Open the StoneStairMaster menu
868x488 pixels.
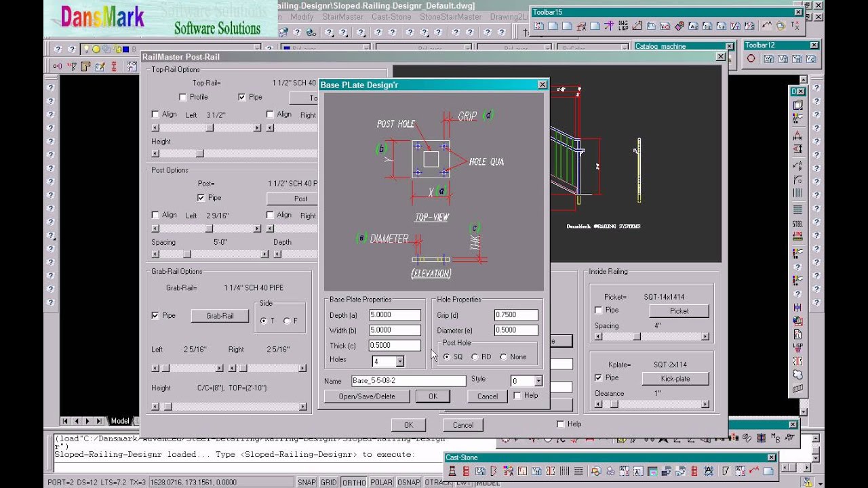(450, 16)
